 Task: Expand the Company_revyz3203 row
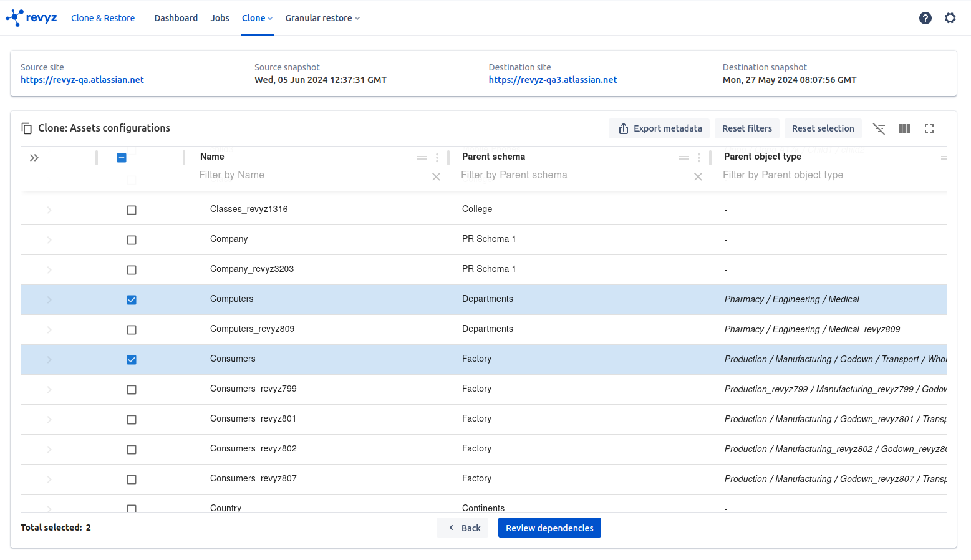(x=49, y=270)
